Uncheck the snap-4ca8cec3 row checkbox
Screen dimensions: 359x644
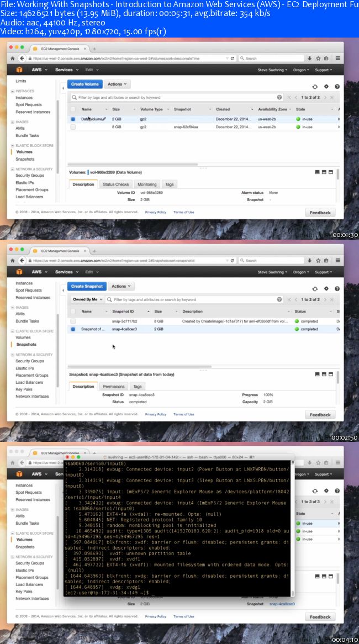click(73, 329)
